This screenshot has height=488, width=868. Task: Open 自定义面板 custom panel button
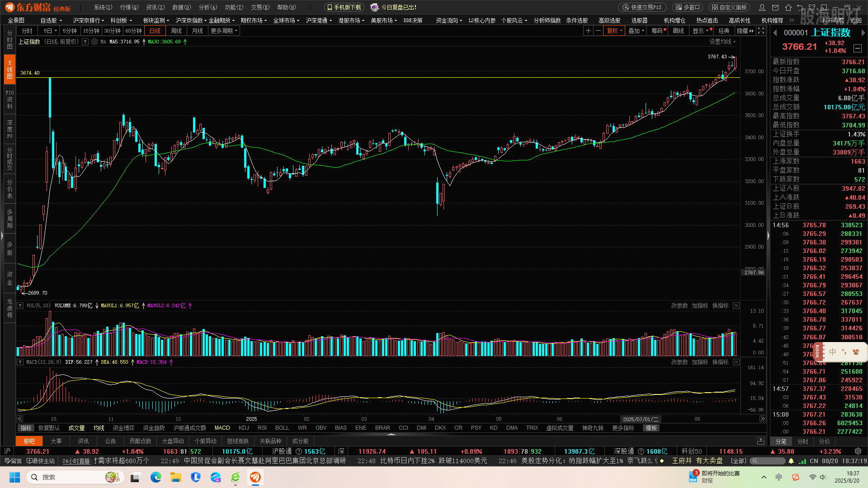pyautogui.click(x=729, y=7)
